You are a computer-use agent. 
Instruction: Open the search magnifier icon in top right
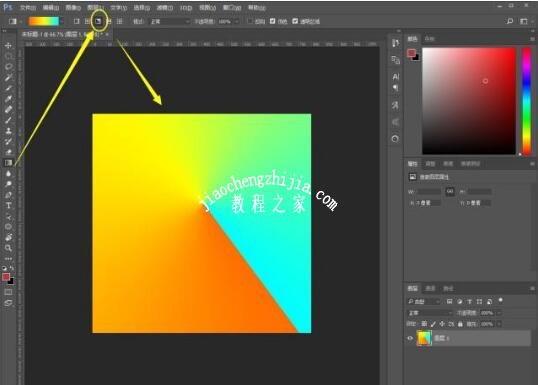click(510, 21)
